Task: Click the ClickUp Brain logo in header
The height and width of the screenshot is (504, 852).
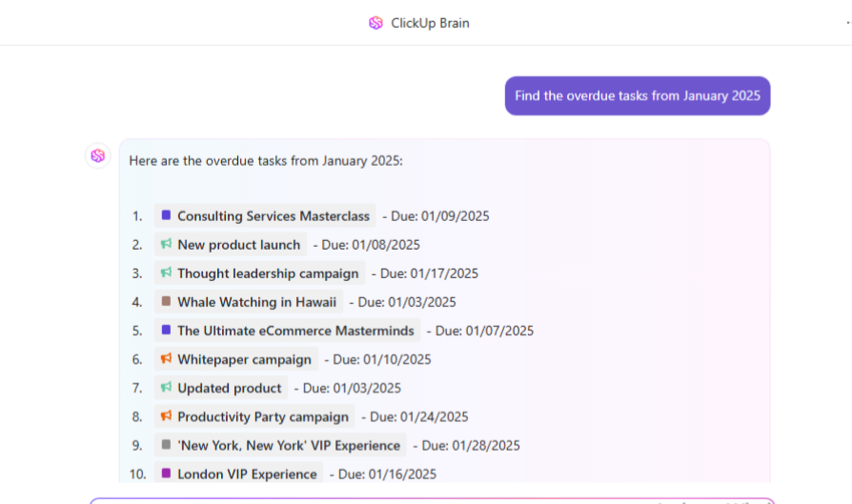Action: click(376, 23)
